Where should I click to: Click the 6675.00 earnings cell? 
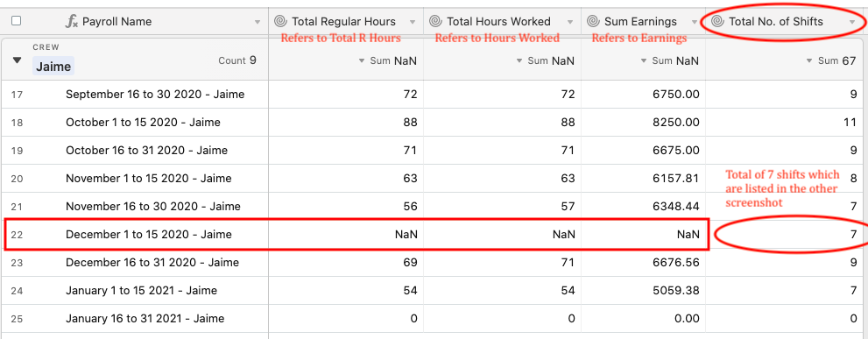coord(643,151)
